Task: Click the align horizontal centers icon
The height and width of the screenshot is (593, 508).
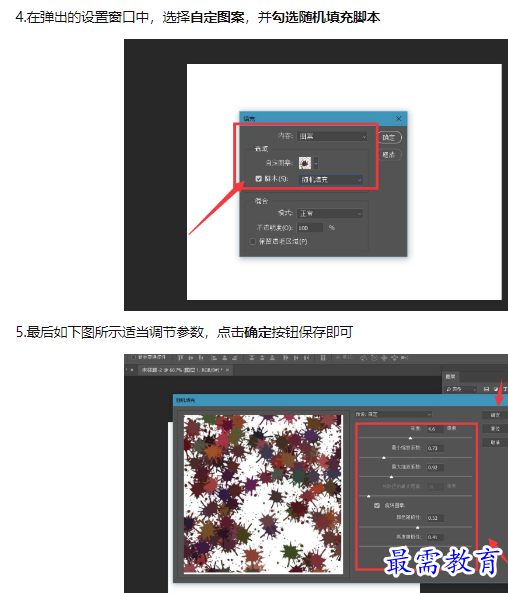Action: click(x=225, y=357)
